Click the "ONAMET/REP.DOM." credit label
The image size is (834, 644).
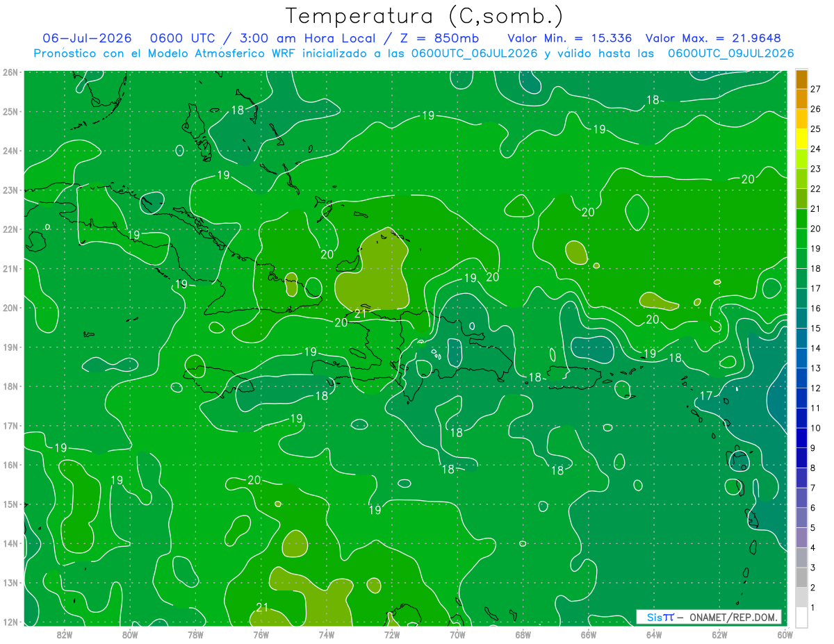click(x=734, y=617)
